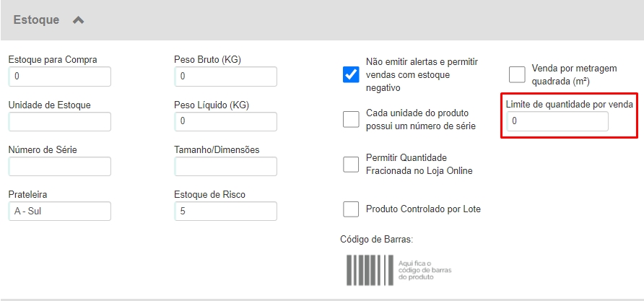Toggle 'Venda por metragem quadrada' checkbox
The image size is (644, 301).
(x=517, y=74)
